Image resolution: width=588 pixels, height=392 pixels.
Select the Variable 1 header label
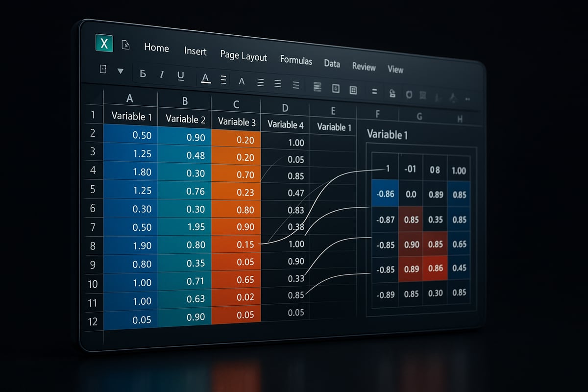click(x=131, y=116)
